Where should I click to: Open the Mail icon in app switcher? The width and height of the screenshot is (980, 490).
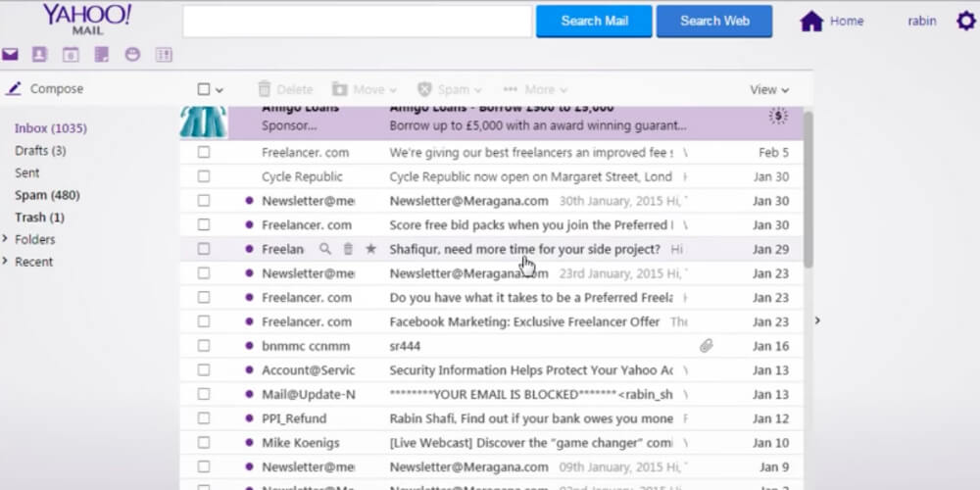click(x=10, y=54)
